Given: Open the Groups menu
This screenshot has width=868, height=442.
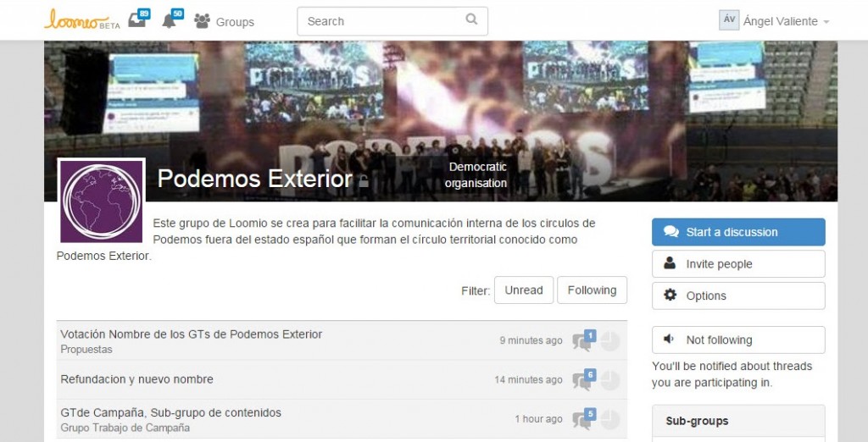Looking at the screenshot, I should tap(224, 21).
